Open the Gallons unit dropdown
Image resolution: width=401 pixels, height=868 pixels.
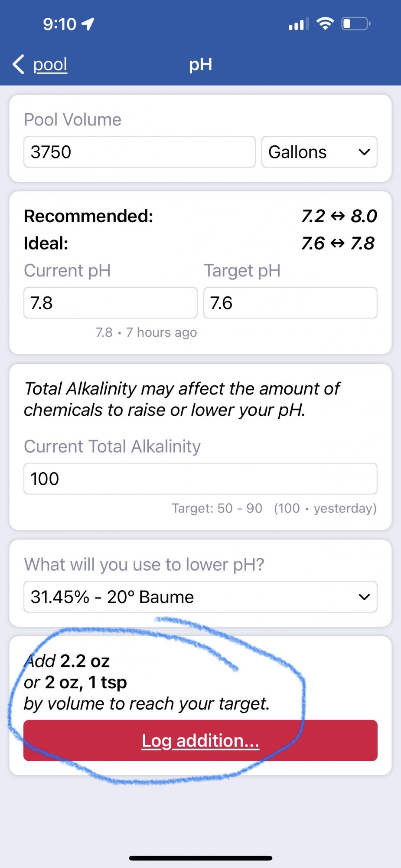(x=319, y=152)
